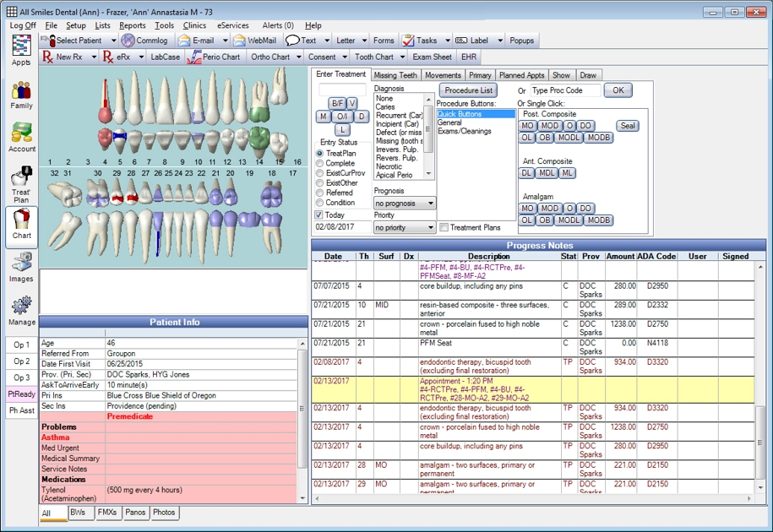Check the Treatment Plans checkbox

pos(444,226)
